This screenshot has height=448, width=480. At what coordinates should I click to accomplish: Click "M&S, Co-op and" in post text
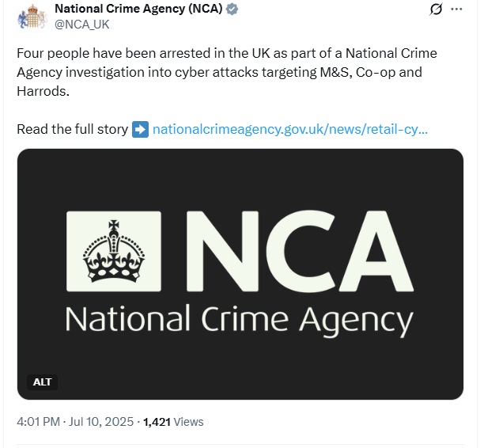371,72
